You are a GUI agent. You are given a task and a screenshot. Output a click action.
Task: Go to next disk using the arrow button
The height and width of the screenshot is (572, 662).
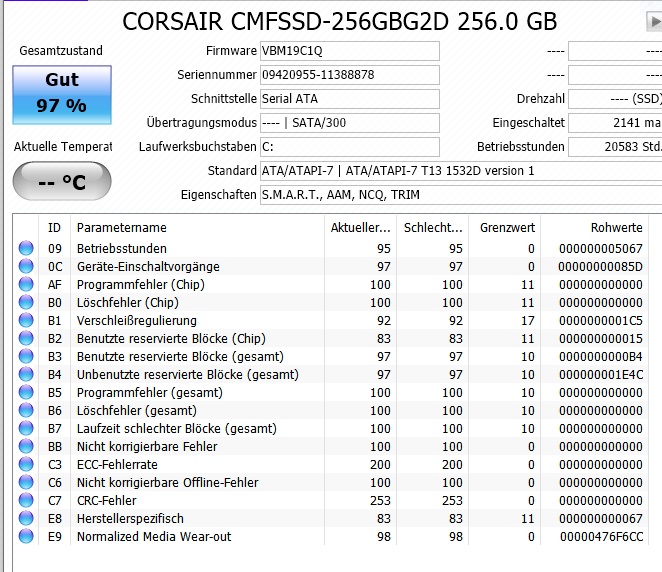tap(654, 21)
